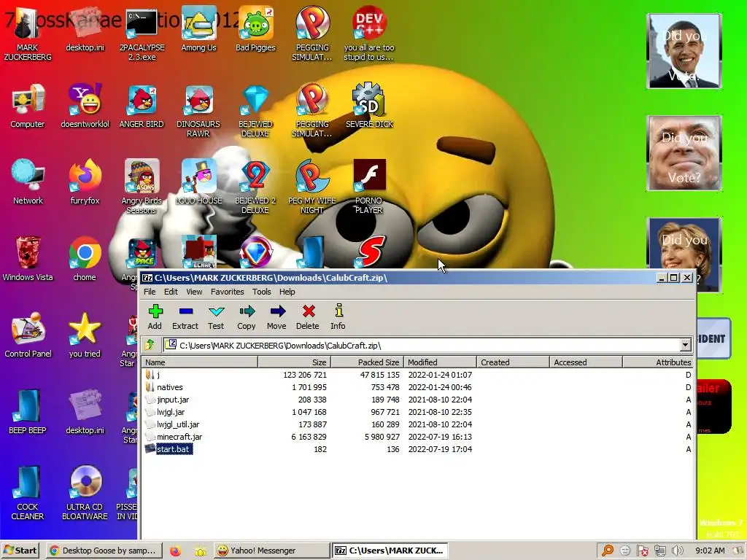
Task: Select the lwjgl.jar file
Action: coord(417,412)
